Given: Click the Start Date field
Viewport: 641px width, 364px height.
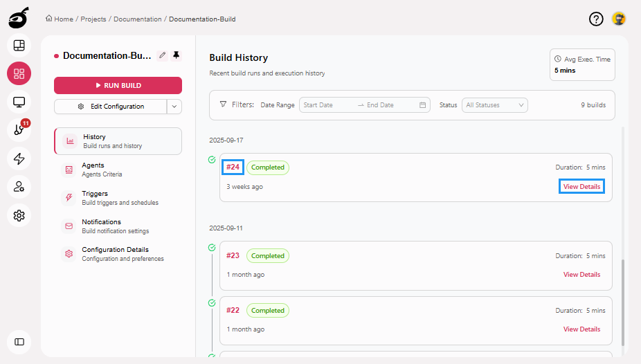Looking at the screenshot, I should click(327, 105).
